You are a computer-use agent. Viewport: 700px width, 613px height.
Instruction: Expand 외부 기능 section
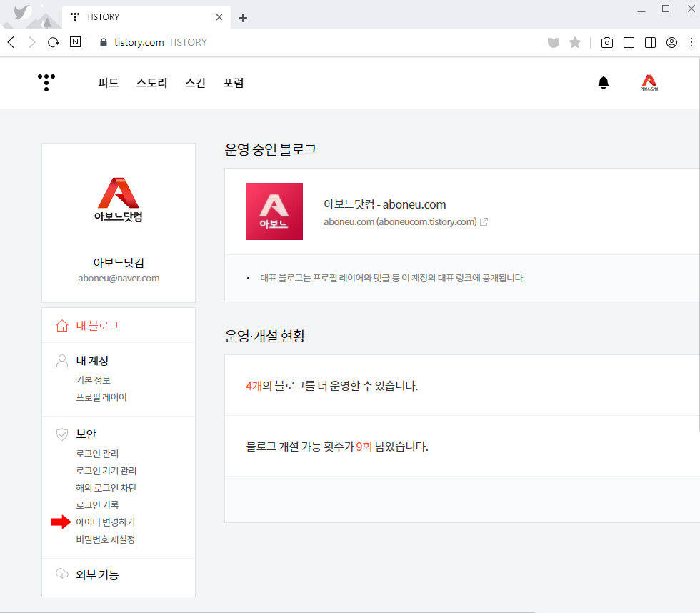[97, 574]
